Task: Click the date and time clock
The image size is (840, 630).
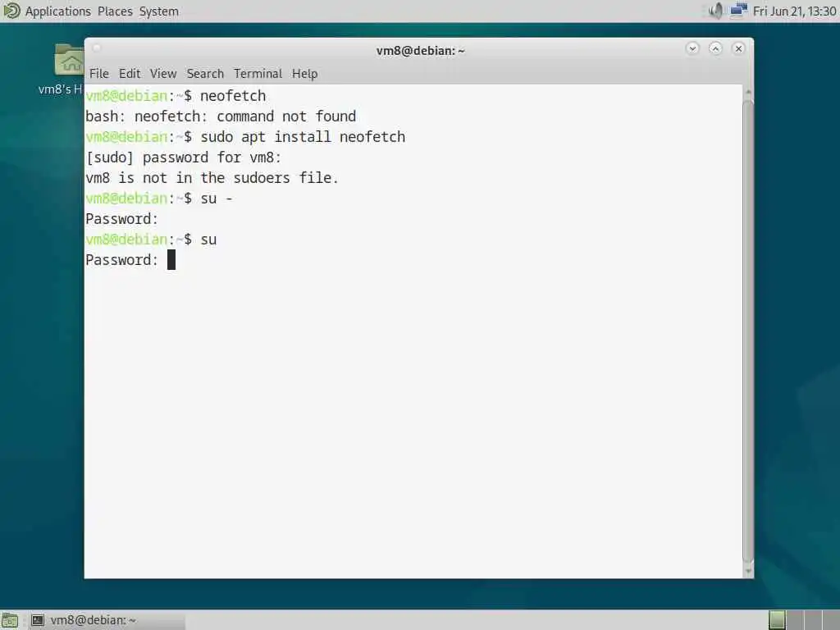Action: (x=794, y=11)
